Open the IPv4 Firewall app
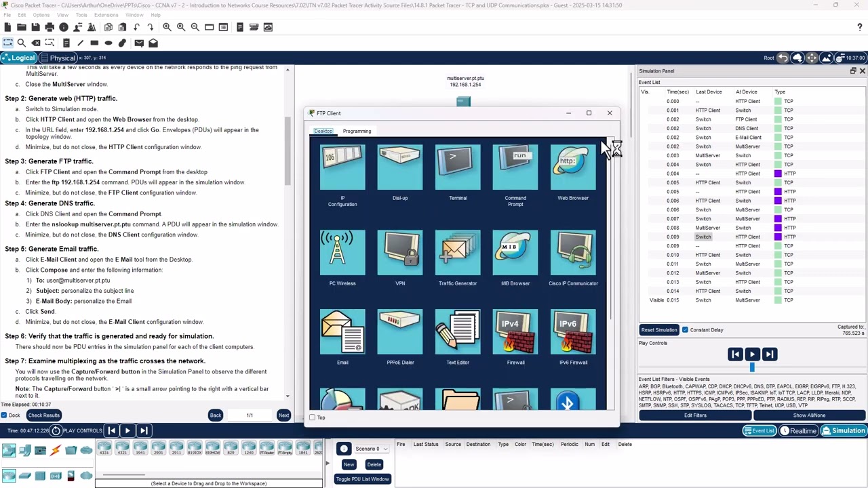 coord(515,332)
